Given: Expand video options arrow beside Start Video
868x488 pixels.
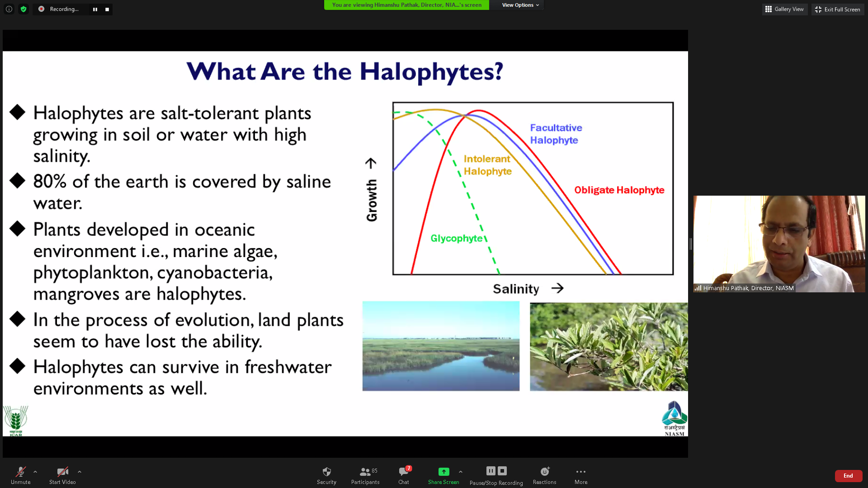Looking at the screenshot, I should (80, 472).
